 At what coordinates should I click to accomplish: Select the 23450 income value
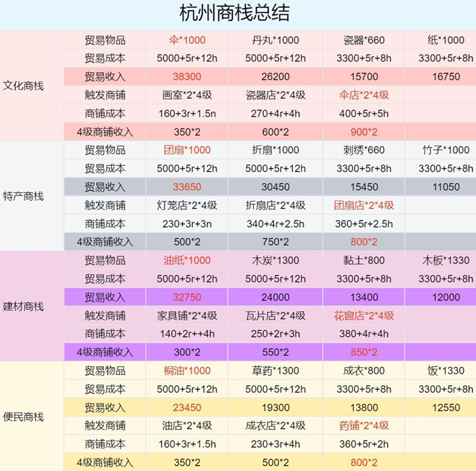pos(186,407)
